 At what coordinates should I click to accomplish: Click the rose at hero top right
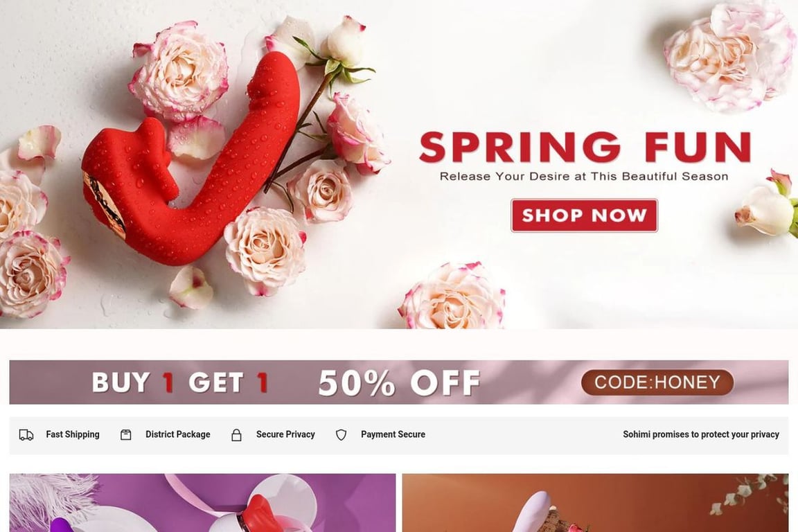click(729, 56)
